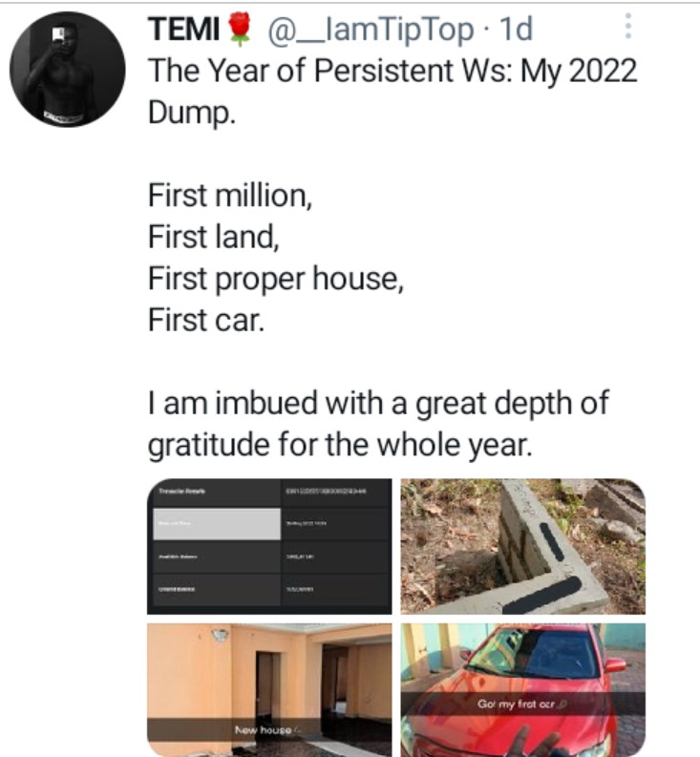View the land pillar photo

coord(522,545)
